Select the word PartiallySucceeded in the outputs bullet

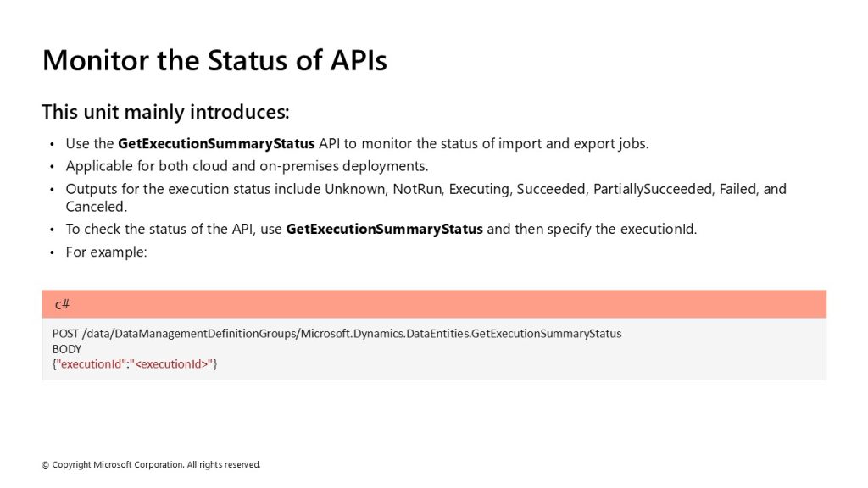(652, 189)
